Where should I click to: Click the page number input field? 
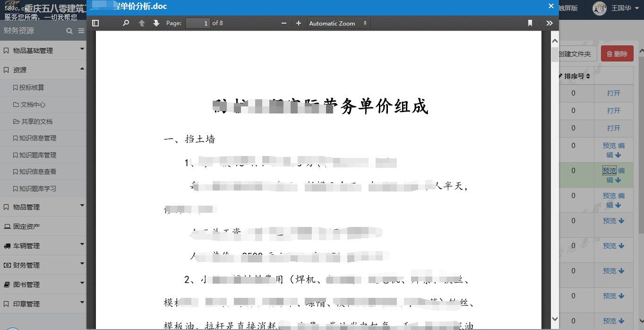[x=197, y=23]
